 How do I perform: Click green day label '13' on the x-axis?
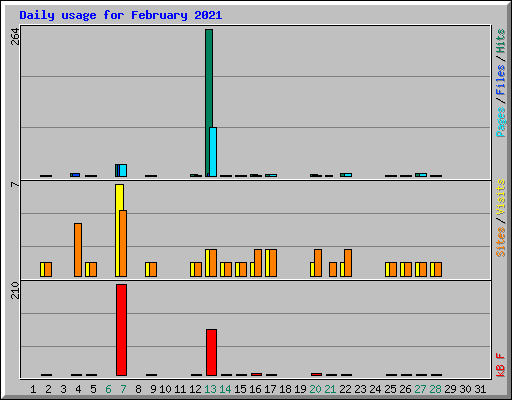[x=210, y=389]
